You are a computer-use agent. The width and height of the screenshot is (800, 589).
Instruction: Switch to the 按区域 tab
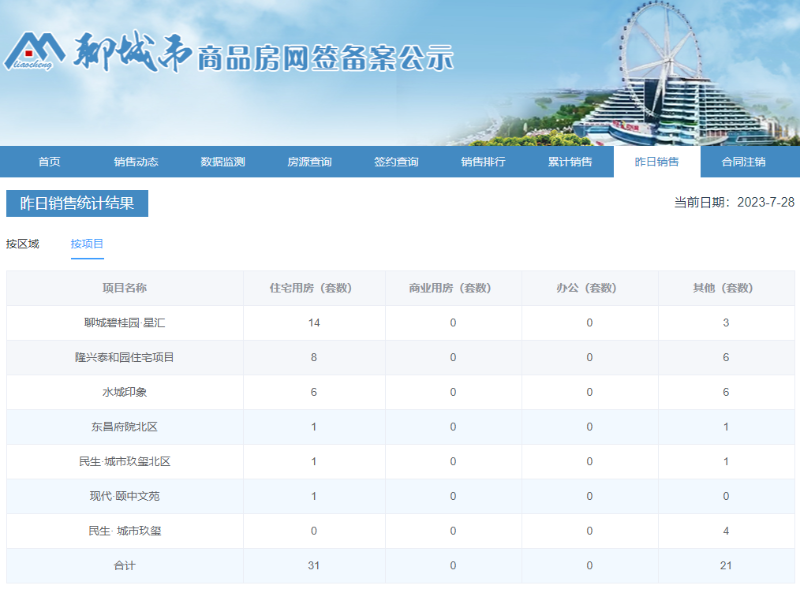[x=25, y=242]
